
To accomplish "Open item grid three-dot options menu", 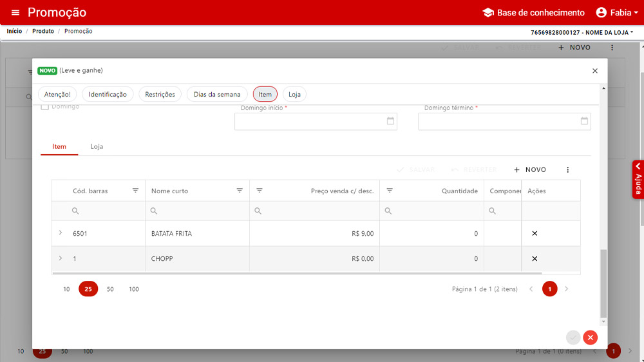I will [x=567, y=170].
